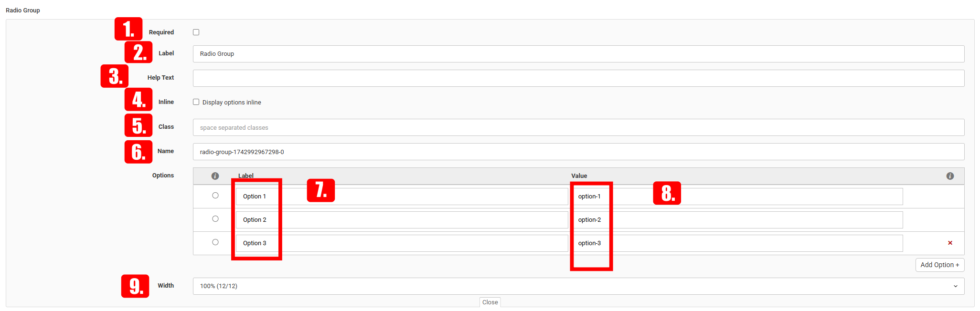Click the Class field for space separated classes
The image size is (980, 311).
click(x=578, y=127)
